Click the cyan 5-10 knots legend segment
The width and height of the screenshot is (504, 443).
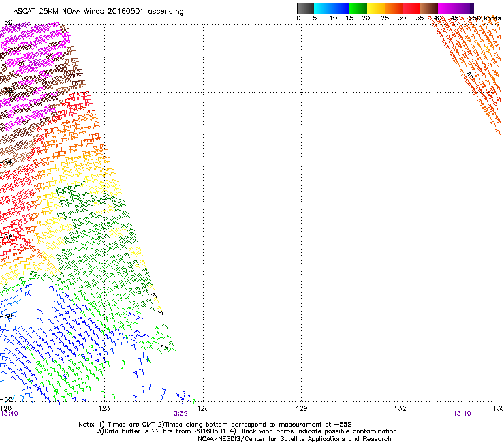(x=323, y=8)
